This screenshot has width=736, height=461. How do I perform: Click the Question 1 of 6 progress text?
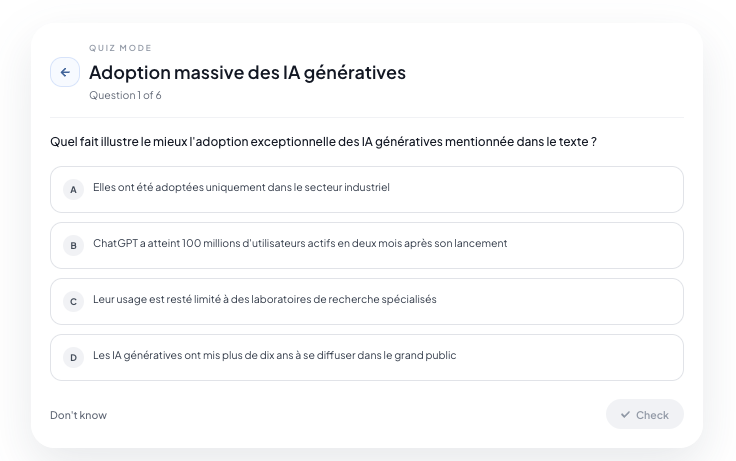(125, 95)
